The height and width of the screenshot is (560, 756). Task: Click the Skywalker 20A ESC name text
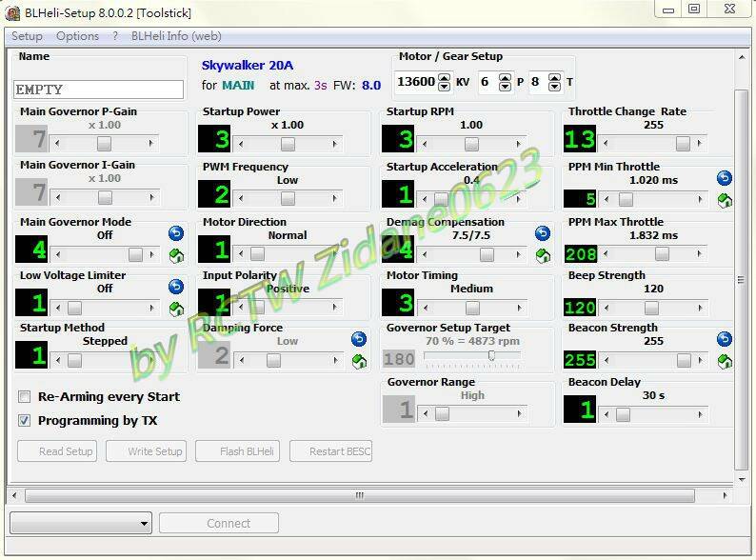[248, 65]
